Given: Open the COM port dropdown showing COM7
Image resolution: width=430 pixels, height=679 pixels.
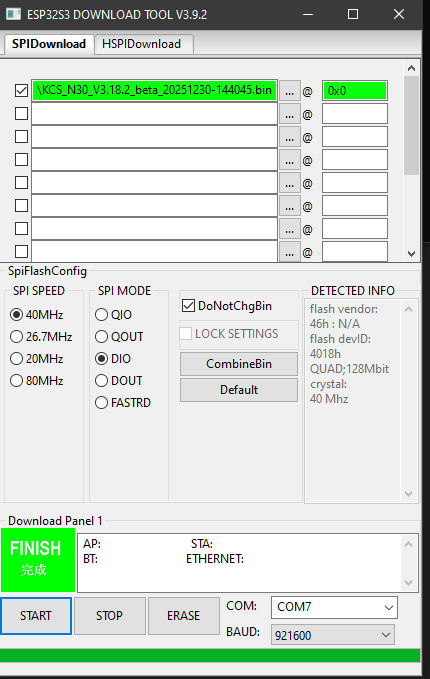Looking at the screenshot, I should pyautogui.click(x=334, y=607).
